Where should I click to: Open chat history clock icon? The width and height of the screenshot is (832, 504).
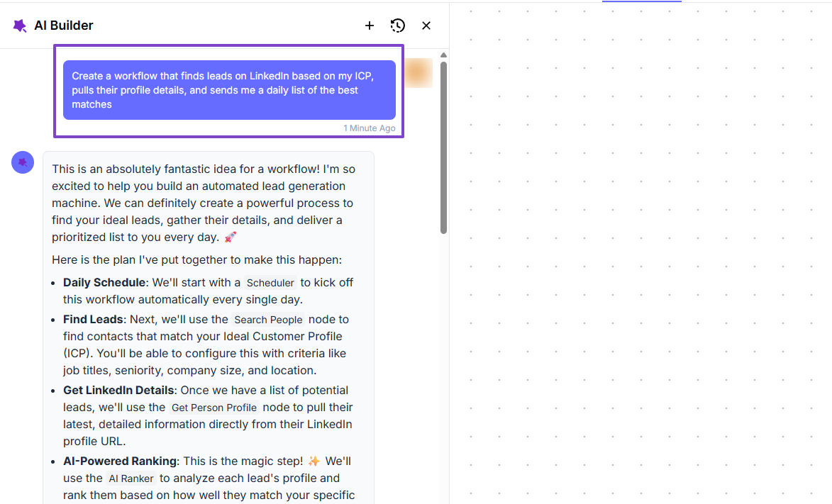pyautogui.click(x=397, y=26)
